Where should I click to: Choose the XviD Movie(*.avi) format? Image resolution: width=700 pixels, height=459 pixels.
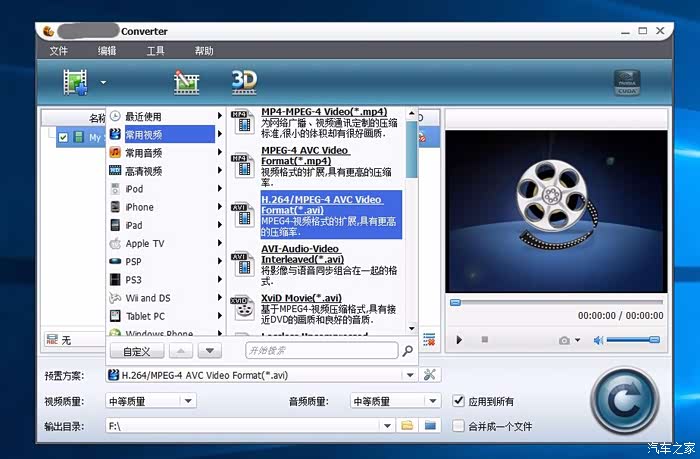[x=301, y=298]
